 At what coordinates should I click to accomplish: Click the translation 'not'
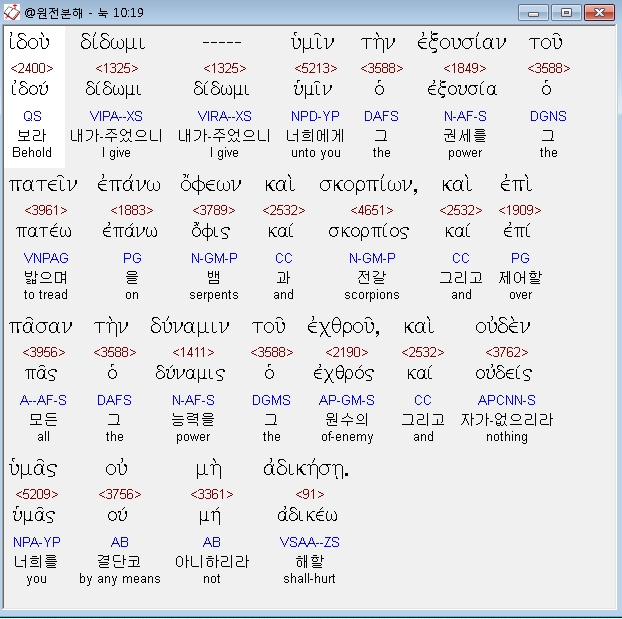click(211, 579)
